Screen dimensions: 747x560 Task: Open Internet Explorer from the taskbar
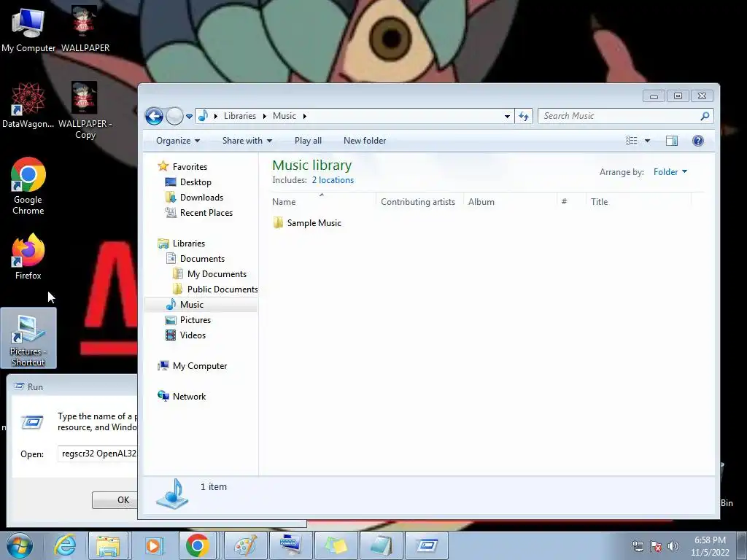tap(65, 545)
